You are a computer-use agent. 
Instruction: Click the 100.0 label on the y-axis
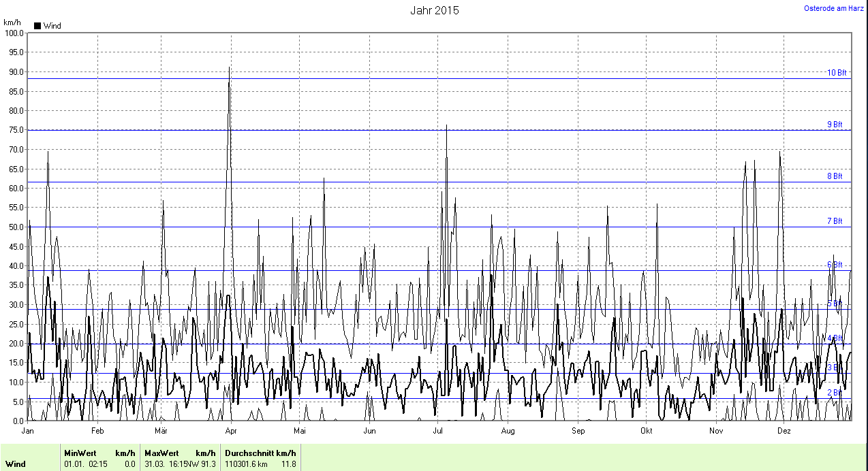[x=14, y=33]
